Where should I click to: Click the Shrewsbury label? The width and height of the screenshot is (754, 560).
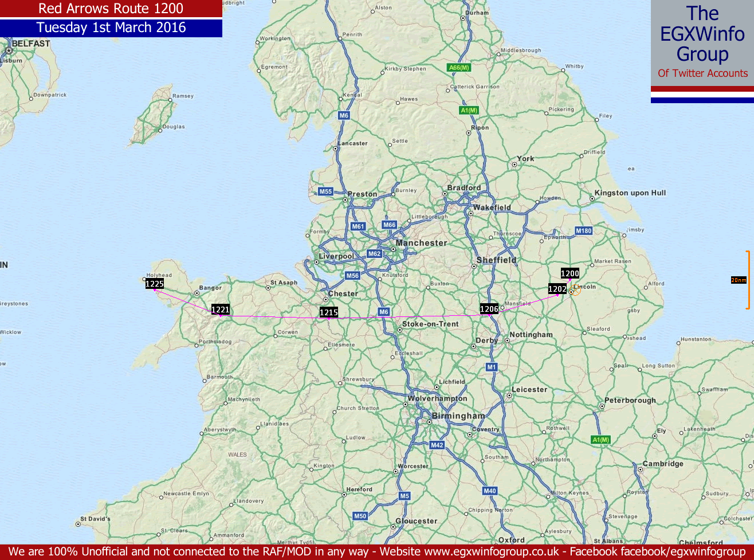[x=359, y=379]
